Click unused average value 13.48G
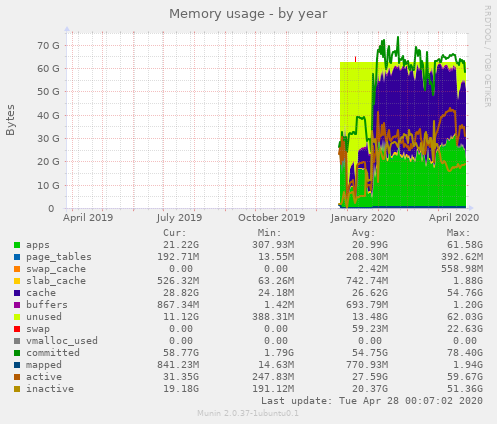 370,317
